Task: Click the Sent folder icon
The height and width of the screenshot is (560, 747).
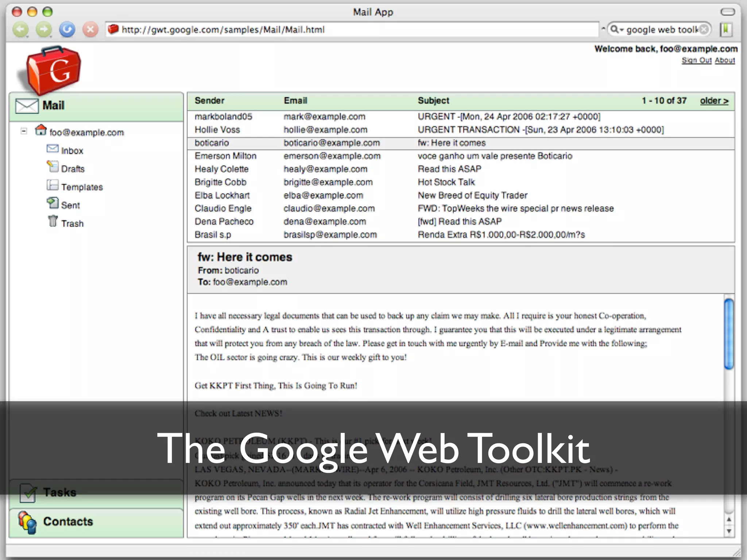Action: click(53, 203)
